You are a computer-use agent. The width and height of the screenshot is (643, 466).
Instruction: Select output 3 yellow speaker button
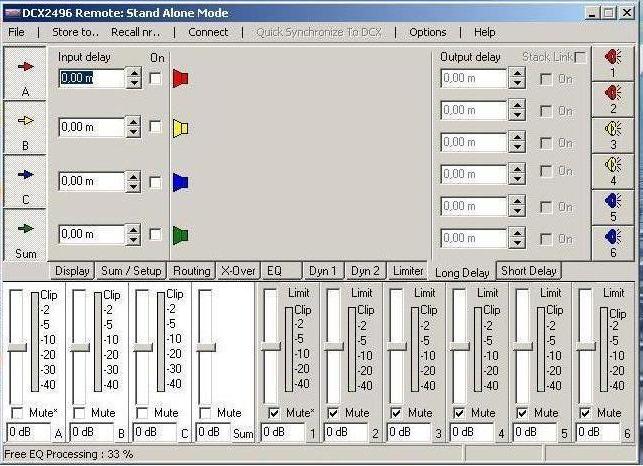(x=613, y=135)
